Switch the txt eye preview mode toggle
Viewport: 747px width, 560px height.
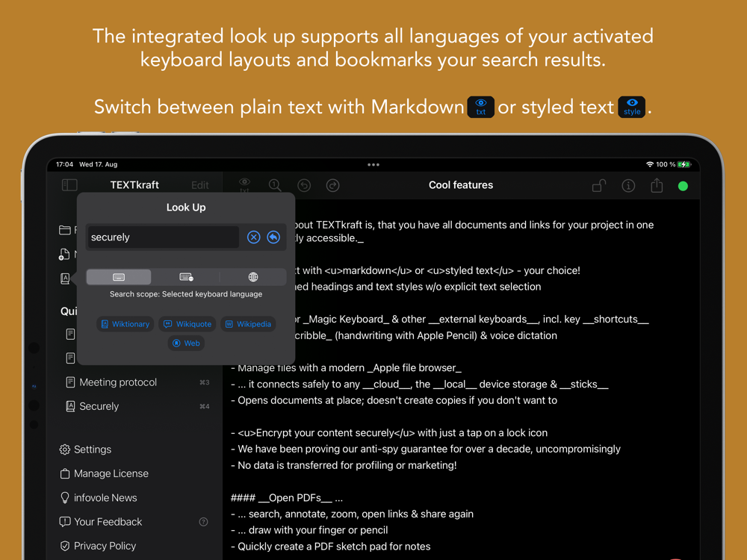tap(244, 185)
